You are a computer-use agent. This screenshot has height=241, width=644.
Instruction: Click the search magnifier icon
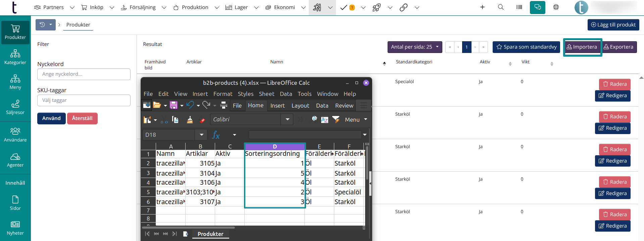500,7
